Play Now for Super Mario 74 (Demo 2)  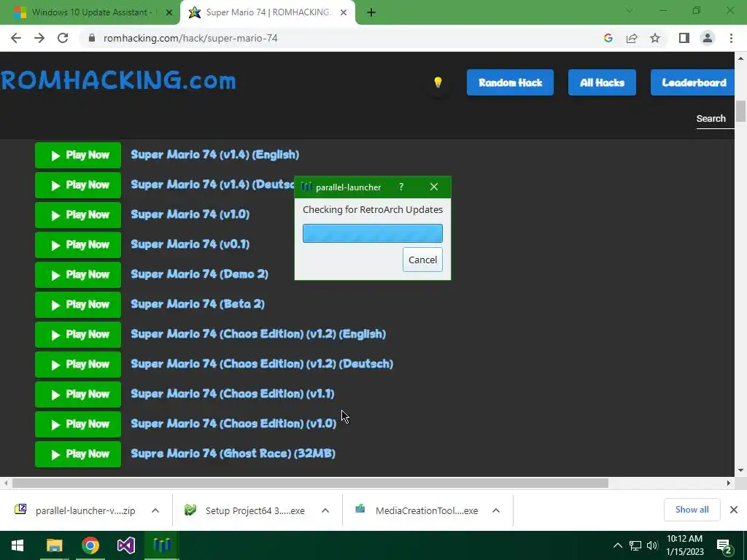[78, 275]
